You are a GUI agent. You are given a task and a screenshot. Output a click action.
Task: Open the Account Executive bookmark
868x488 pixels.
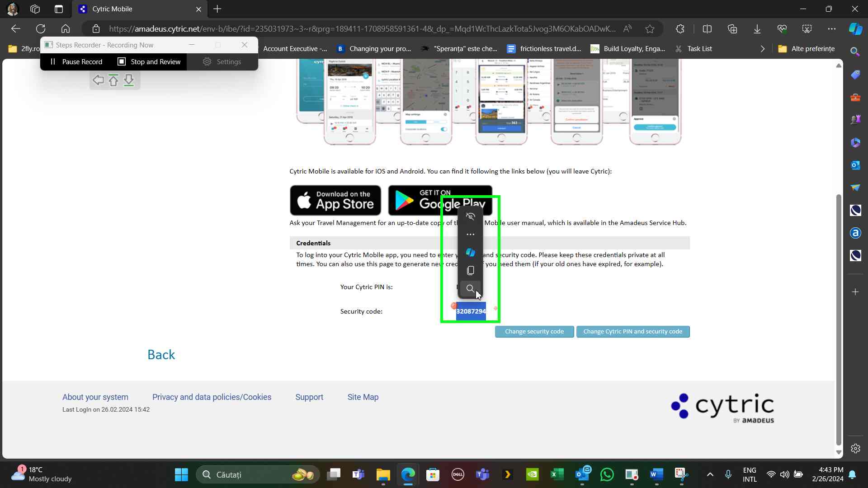[x=295, y=49]
